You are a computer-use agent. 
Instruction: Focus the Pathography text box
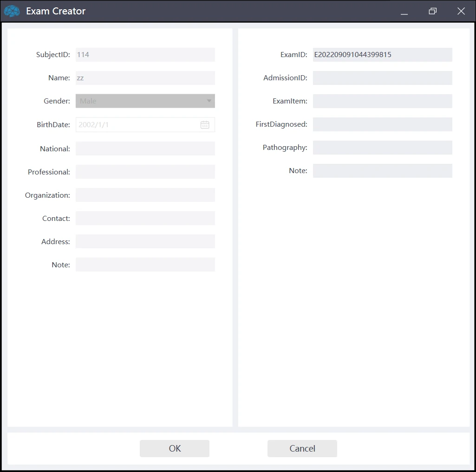click(x=382, y=148)
